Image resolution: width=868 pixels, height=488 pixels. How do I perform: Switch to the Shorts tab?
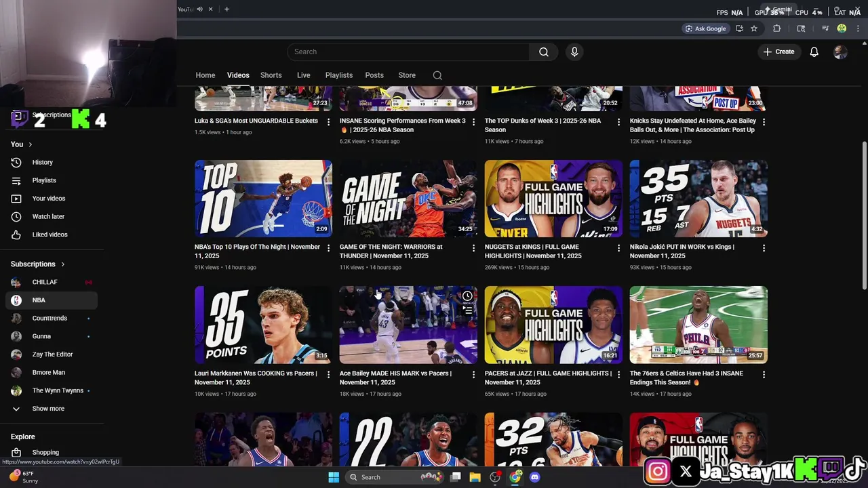pyautogui.click(x=271, y=75)
